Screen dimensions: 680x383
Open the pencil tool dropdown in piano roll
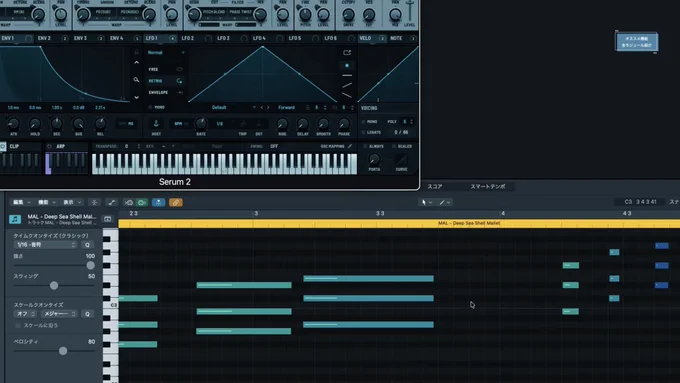click(445, 203)
